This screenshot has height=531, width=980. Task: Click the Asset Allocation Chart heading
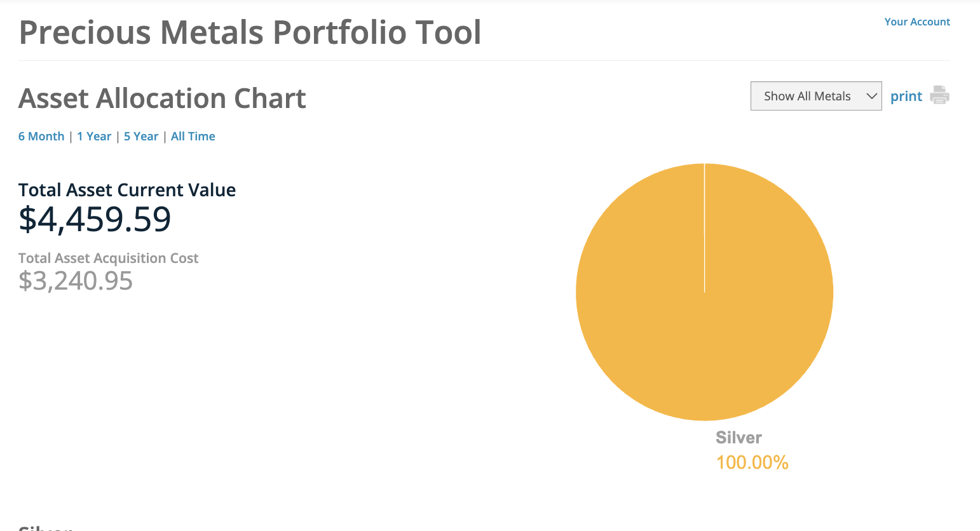[162, 98]
